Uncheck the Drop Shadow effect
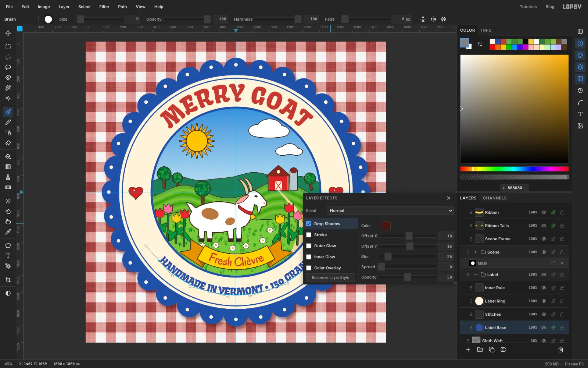 click(x=309, y=224)
